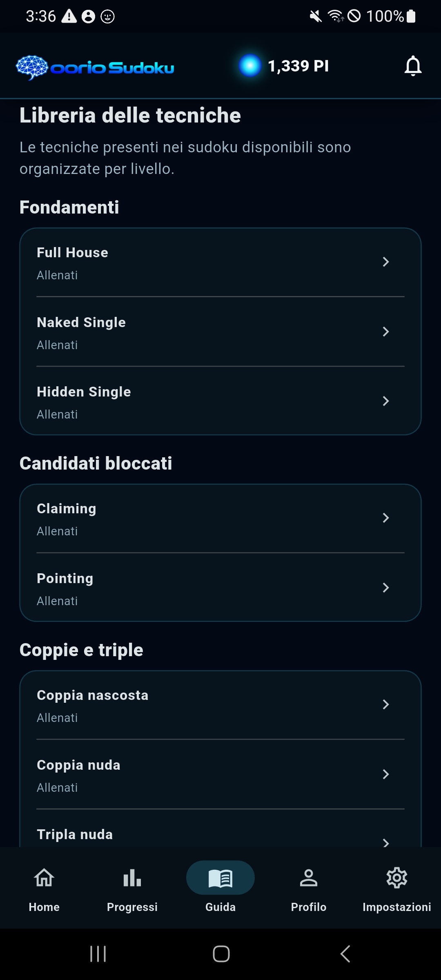Tap the chevron next to Coppia nuda
Image resolution: width=441 pixels, height=980 pixels.
(x=386, y=774)
